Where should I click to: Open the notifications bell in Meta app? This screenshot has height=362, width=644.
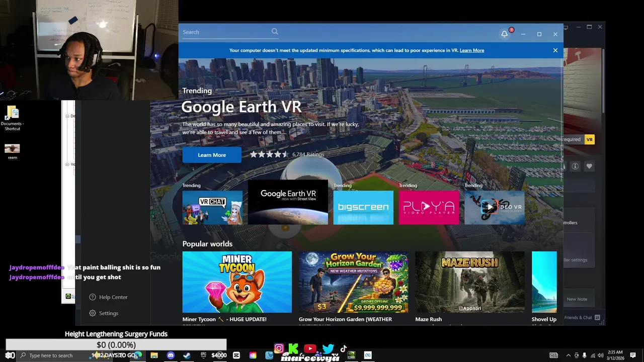[x=504, y=34]
